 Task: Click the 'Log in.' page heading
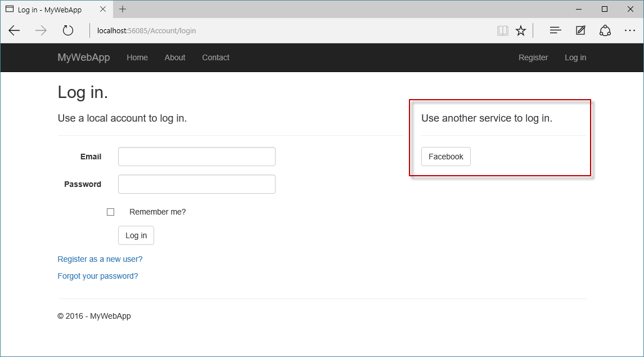pos(83,92)
